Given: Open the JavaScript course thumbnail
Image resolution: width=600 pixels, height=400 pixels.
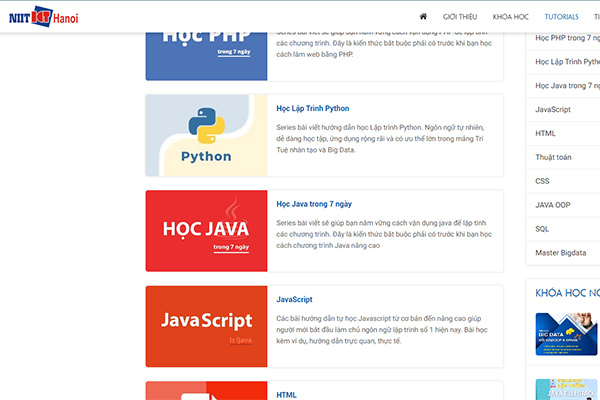Looking at the screenshot, I should [x=206, y=326].
